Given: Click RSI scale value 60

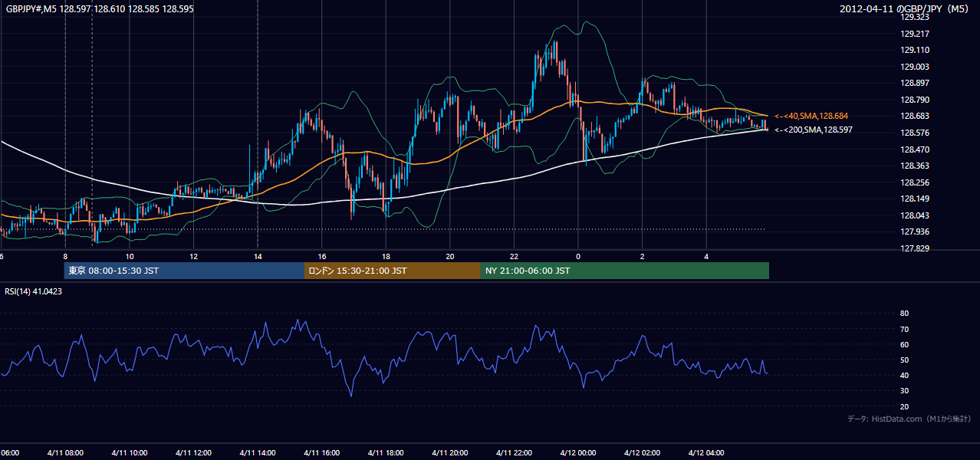Looking at the screenshot, I should (905, 344).
